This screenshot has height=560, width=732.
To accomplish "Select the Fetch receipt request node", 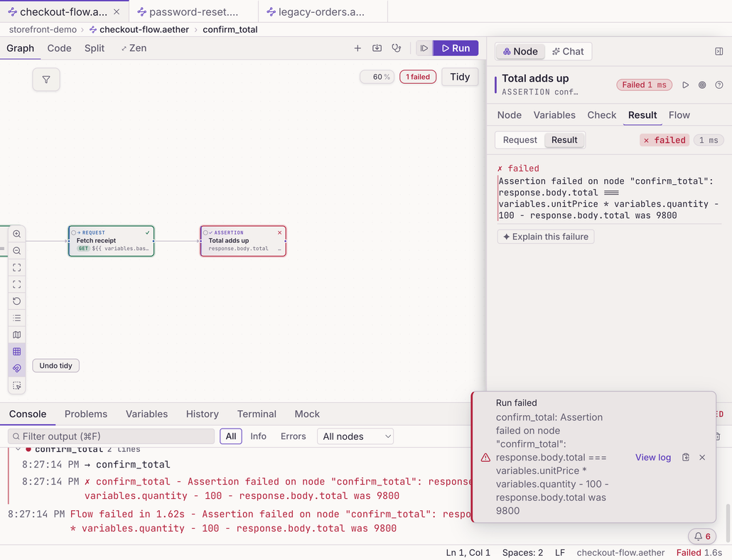I will (x=111, y=241).
